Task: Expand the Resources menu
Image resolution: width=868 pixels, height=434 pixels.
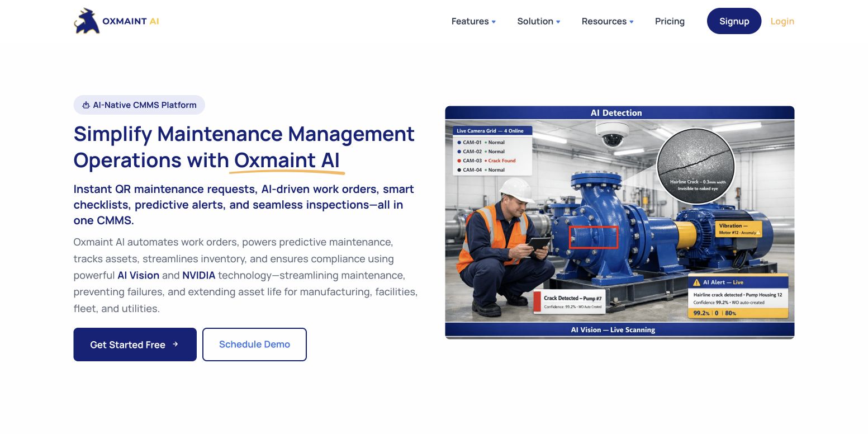Action: [608, 21]
